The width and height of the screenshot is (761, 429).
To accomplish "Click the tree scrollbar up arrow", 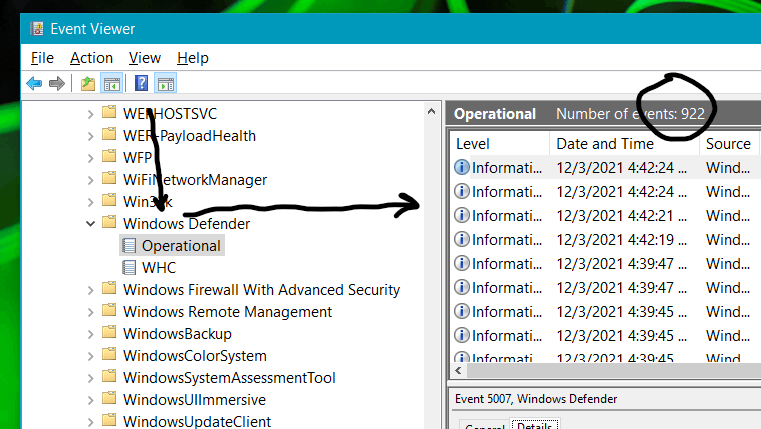I will pos(431,112).
